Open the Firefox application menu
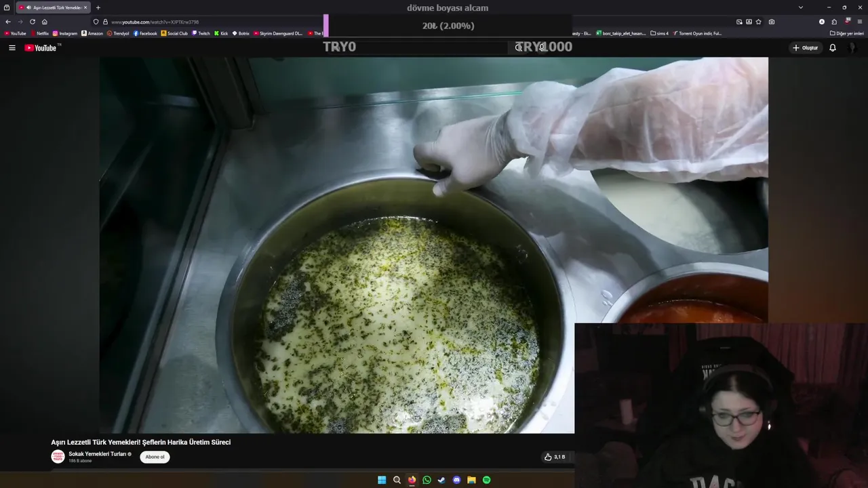Viewport: 868px width, 488px height. [859, 22]
